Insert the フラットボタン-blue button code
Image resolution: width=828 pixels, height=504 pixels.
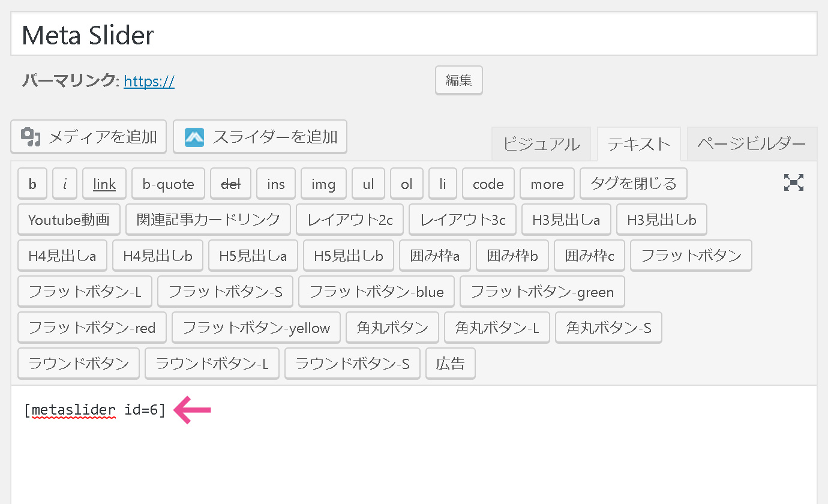click(376, 292)
